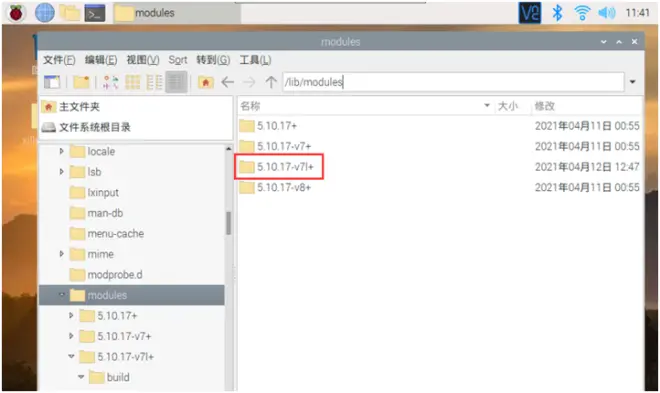
Task: Select lxinput in the directory tree
Action: 94,193
